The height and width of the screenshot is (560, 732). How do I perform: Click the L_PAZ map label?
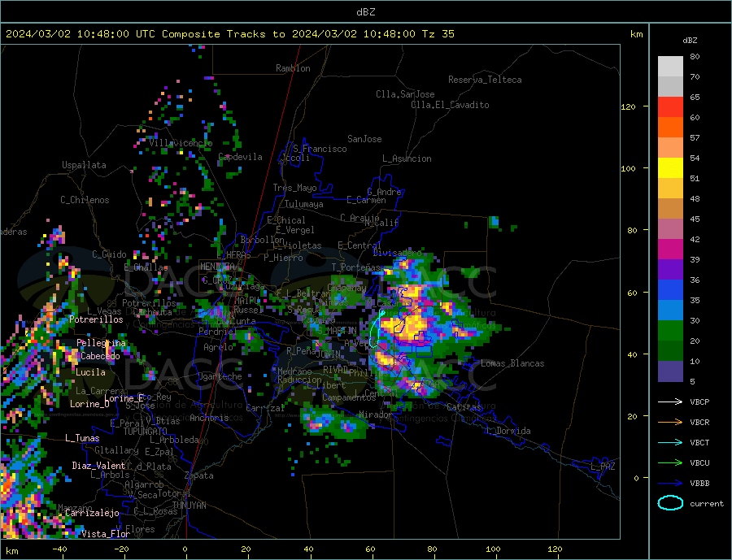[x=603, y=467]
